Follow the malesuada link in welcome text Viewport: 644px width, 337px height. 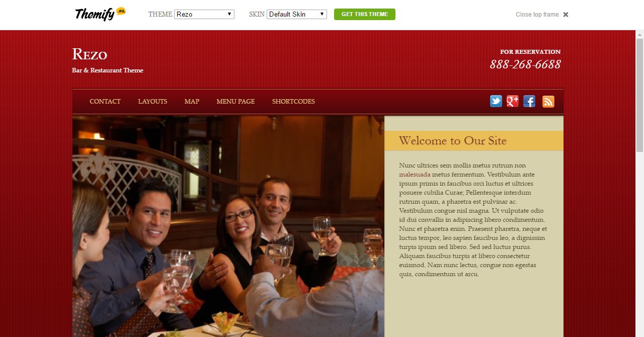(x=415, y=175)
